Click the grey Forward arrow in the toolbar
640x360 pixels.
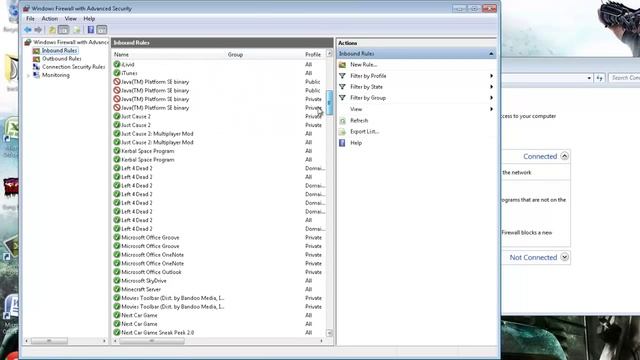click(38, 30)
